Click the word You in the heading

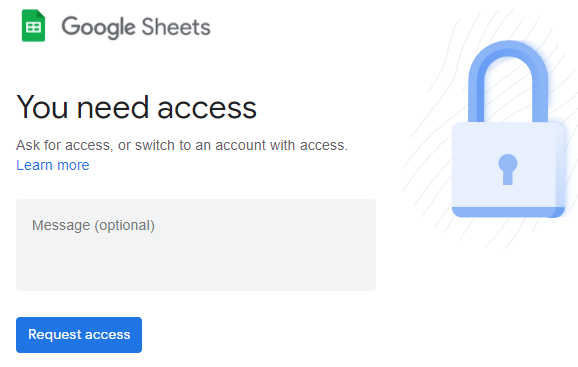pyautogui.click(x=42, y=107)
